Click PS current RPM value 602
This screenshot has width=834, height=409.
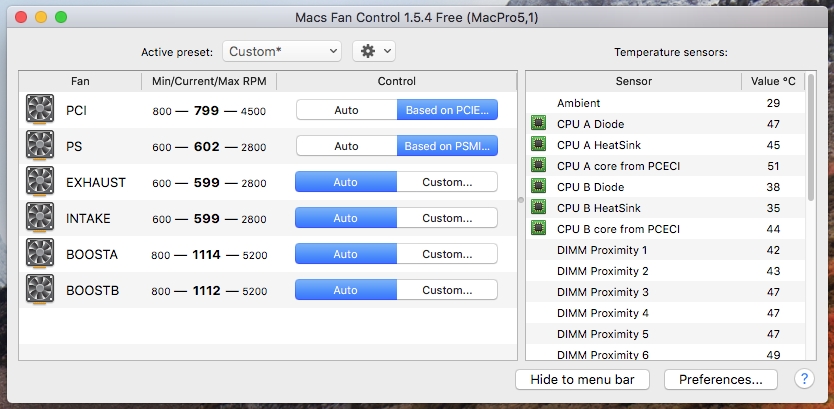pyautogui.click(x=206, y=147)
